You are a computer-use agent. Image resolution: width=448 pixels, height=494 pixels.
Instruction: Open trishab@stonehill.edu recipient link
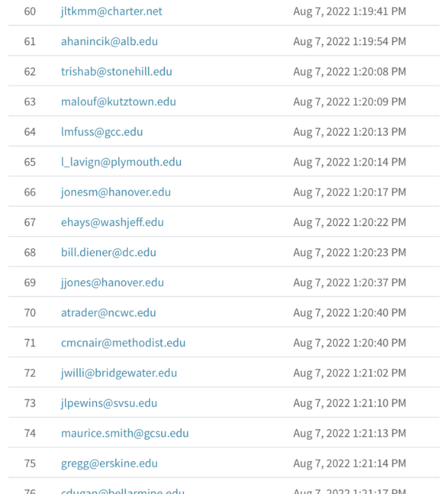[117, 72]
